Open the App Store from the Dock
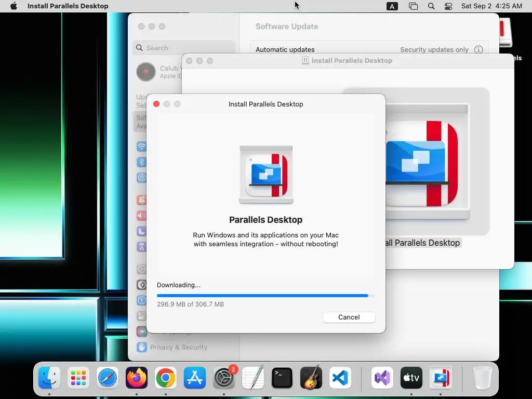Viewport: 532px width, 399px height. [195, 378]
